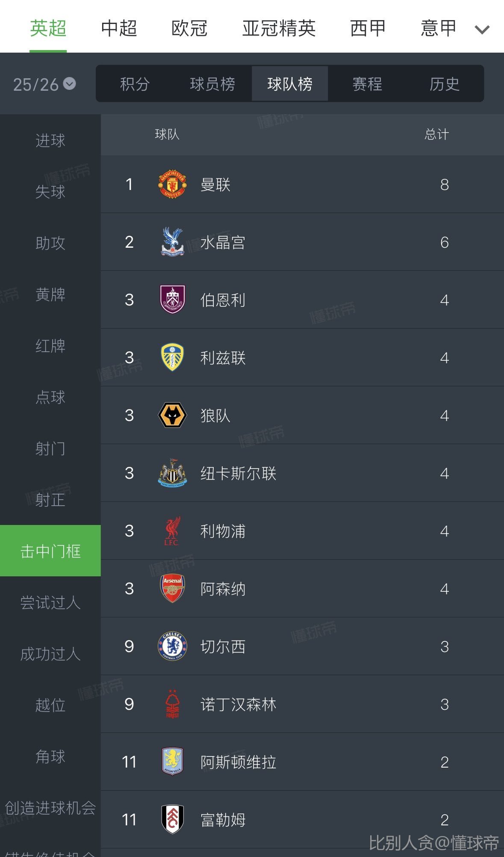Image resolution: width=504 pixels, height=857 pixels.
Task: Open the 积分 standings tab
Action: tap(135, 84)
